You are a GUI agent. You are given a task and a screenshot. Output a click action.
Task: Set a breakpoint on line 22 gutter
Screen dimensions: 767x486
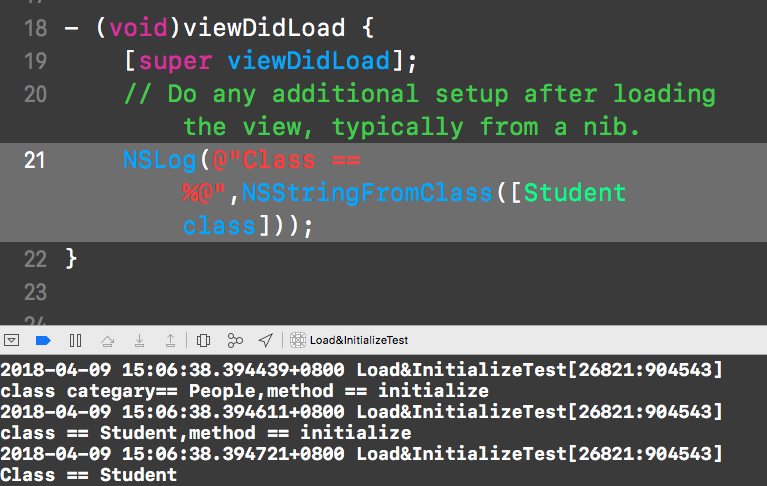click(35, 259)
